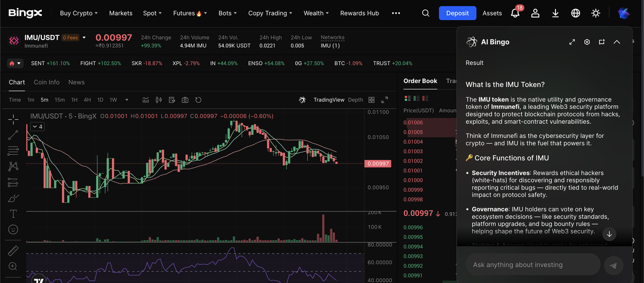Screen dimensions: 644x283
Task: Click the chart screenshot camera icon
Action: point(185,100)
